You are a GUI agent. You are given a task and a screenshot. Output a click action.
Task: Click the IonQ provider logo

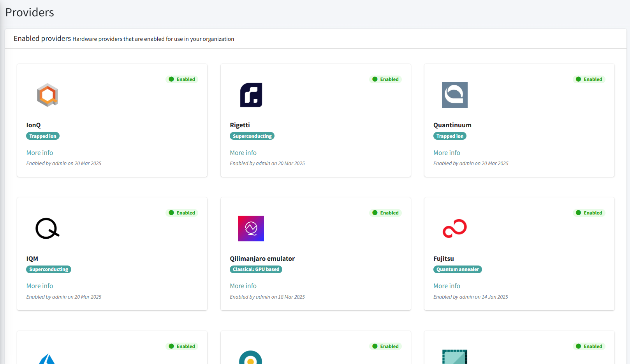pyautogui.click(x=47, y=95)
